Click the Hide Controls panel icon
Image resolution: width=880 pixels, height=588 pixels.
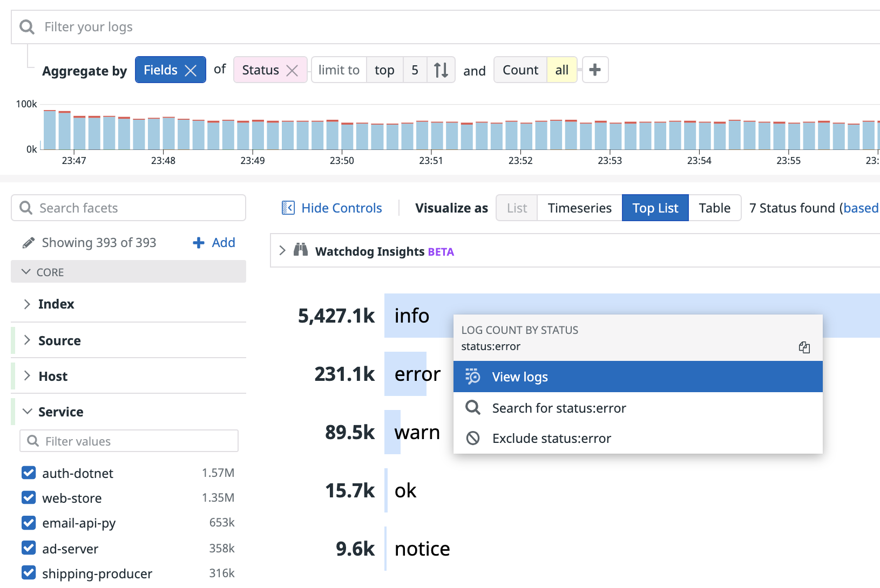click(x=288, y=207)
